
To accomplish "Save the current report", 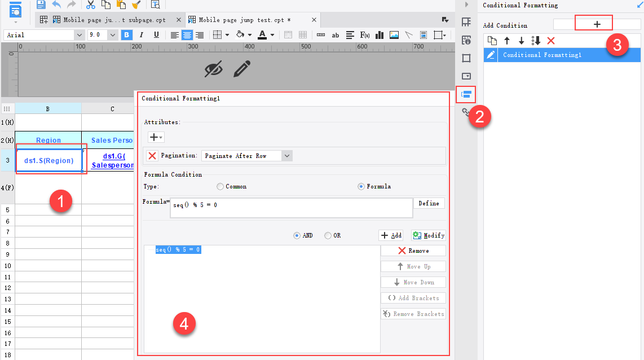I will [x=40, y=5].
